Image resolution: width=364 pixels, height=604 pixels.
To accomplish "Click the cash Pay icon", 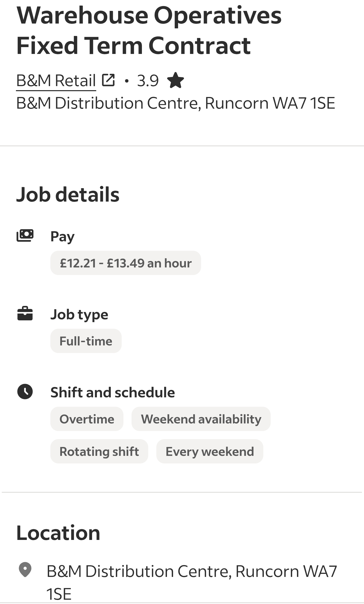I will [25, 236].
